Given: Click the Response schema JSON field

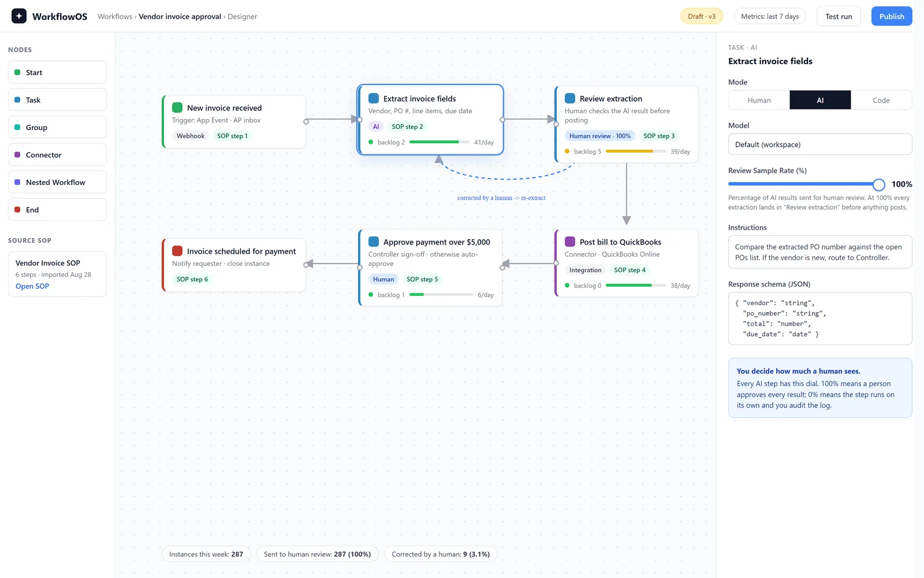Looking at the screenshot, I should (820, 318).
